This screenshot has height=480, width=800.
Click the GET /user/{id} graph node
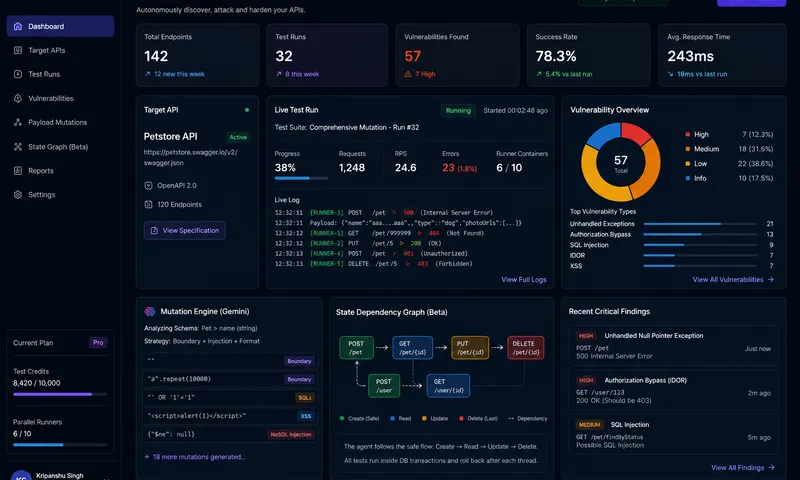point(448,386)
